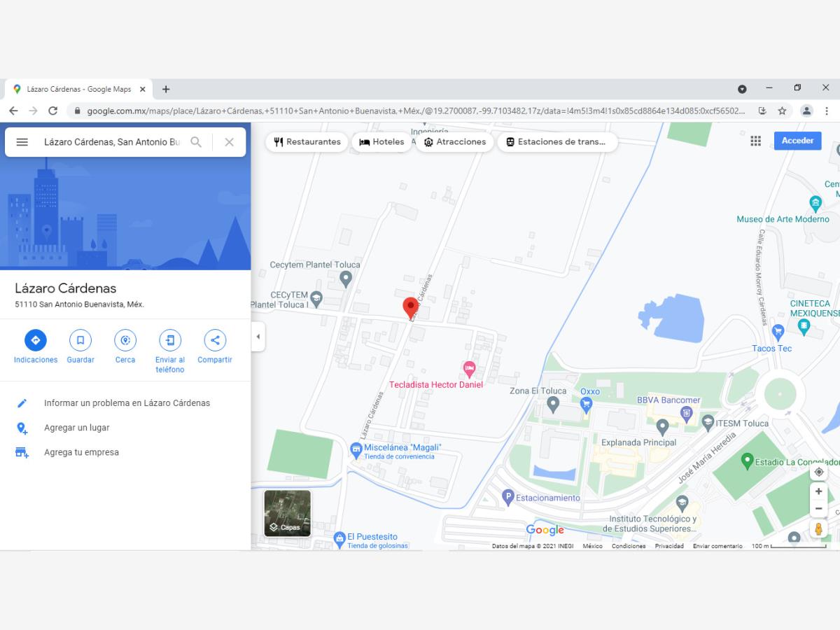Image resolution: width=840 pixels, height=630 pixels.
Task: Click the Guardar bookmark icon
Action: [x=80, y=340]
